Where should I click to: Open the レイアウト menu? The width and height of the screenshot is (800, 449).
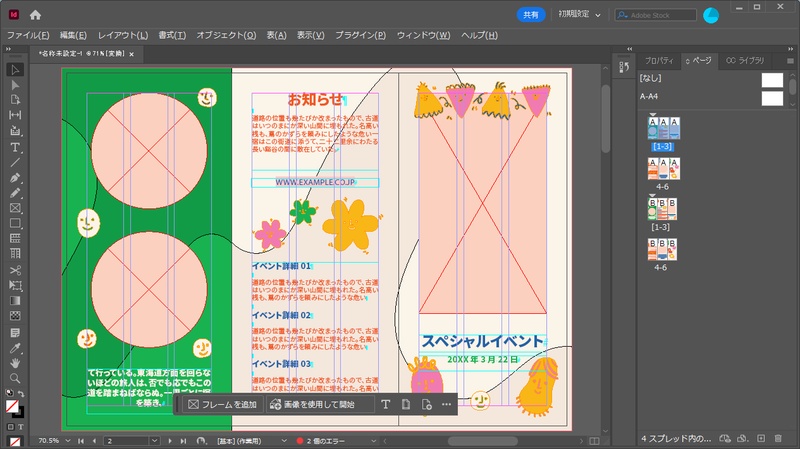click(x=123, y=35)
